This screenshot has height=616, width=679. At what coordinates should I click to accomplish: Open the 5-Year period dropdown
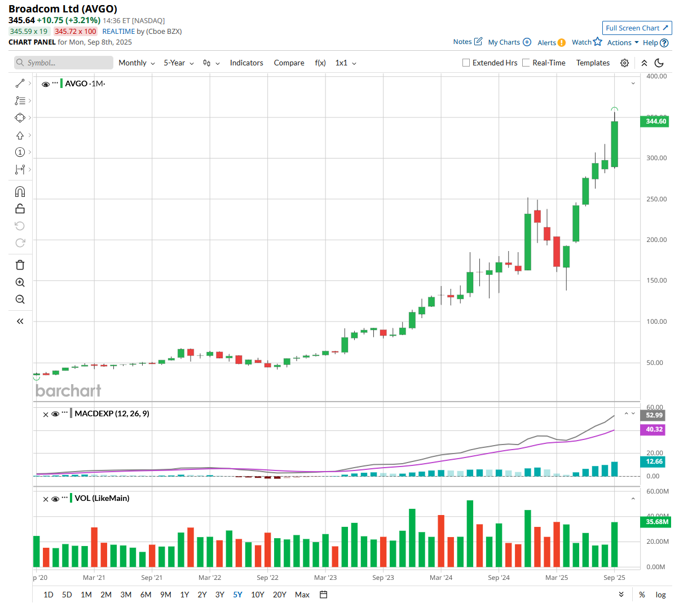[x=179, y=63]
